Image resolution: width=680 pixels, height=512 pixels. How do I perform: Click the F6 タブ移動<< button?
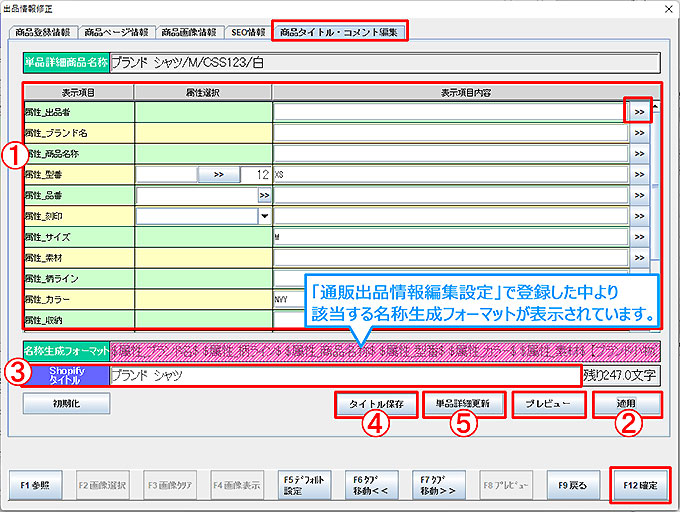pos(371,486)
